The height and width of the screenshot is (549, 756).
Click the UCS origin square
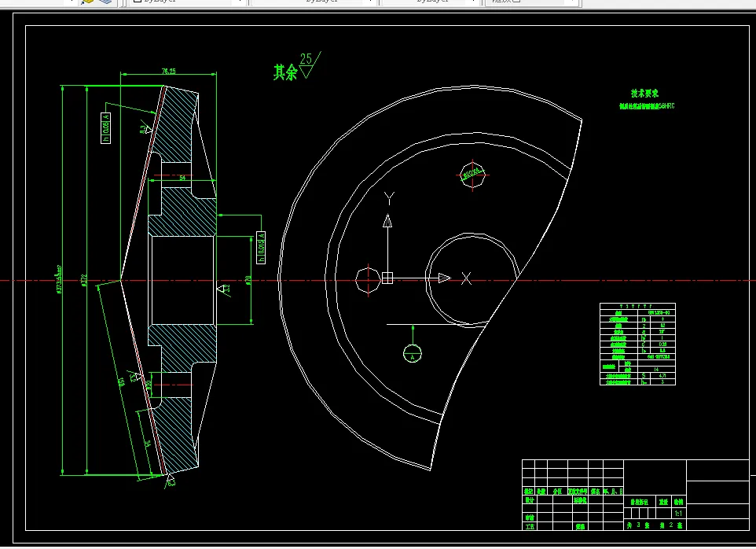point(387,278)
